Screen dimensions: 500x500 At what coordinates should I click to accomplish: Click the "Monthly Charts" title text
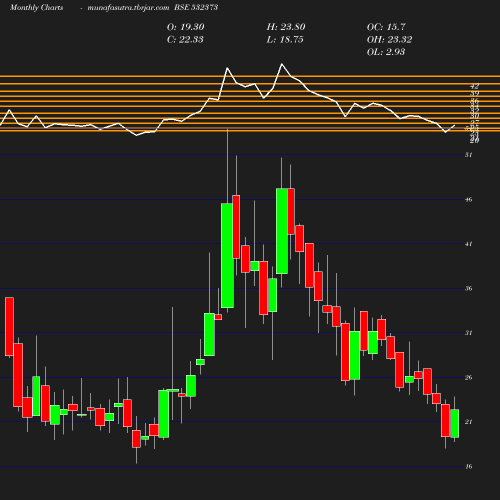(36, 7)
